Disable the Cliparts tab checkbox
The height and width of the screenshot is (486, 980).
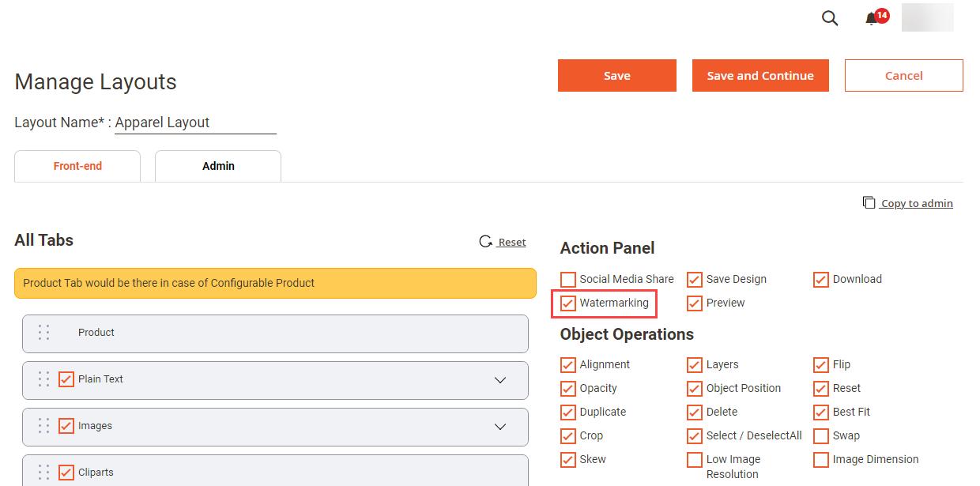click(x=66, y=472)
